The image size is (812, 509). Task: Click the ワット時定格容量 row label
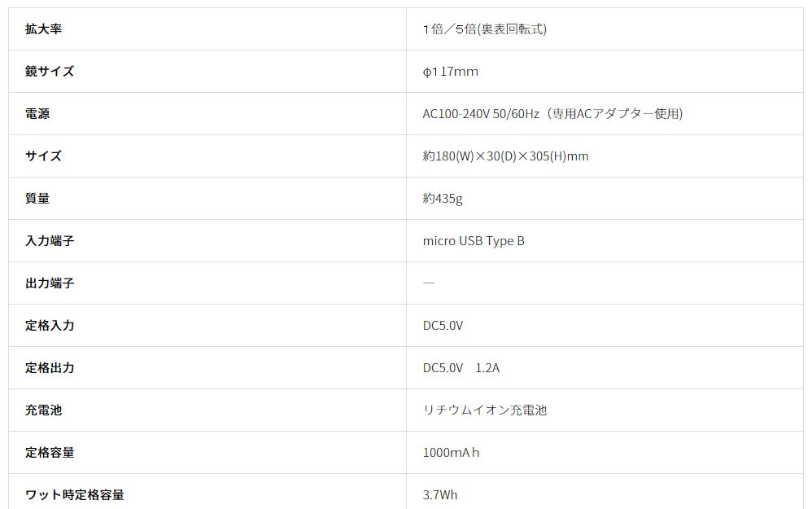point(75,495)
